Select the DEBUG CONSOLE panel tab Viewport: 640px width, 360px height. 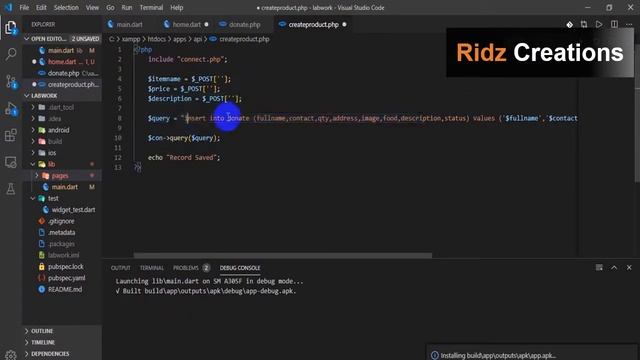[240, 268]
